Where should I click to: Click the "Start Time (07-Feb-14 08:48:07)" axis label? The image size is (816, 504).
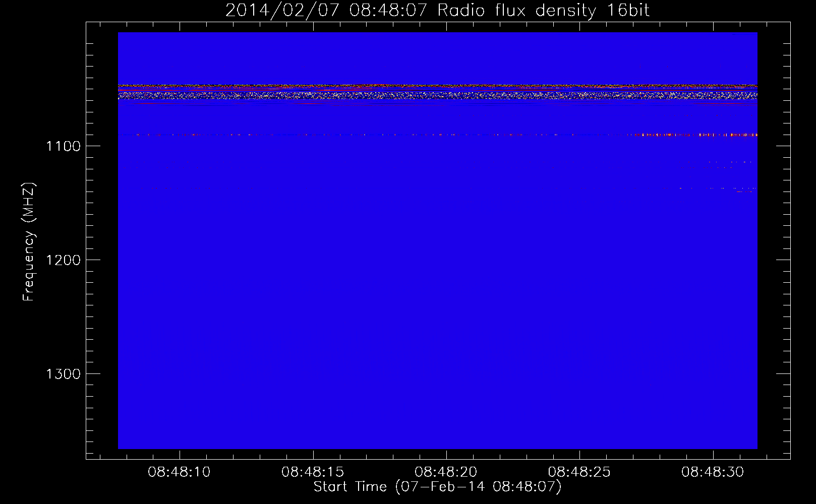(x=437, y=487)
